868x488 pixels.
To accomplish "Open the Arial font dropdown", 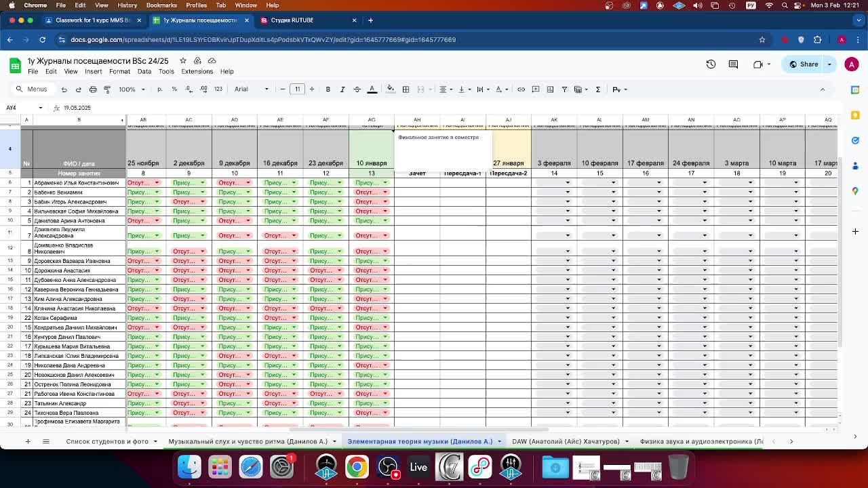I will 252,89.
